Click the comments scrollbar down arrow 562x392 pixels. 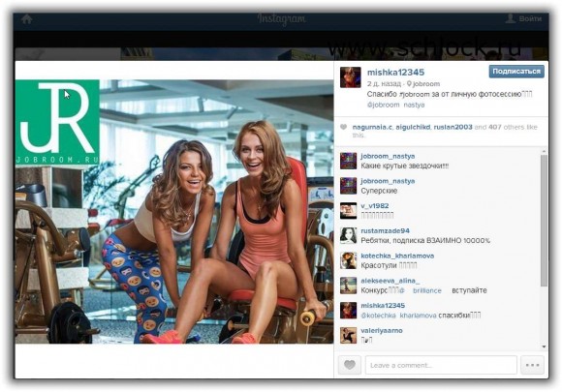coord(545,347)
